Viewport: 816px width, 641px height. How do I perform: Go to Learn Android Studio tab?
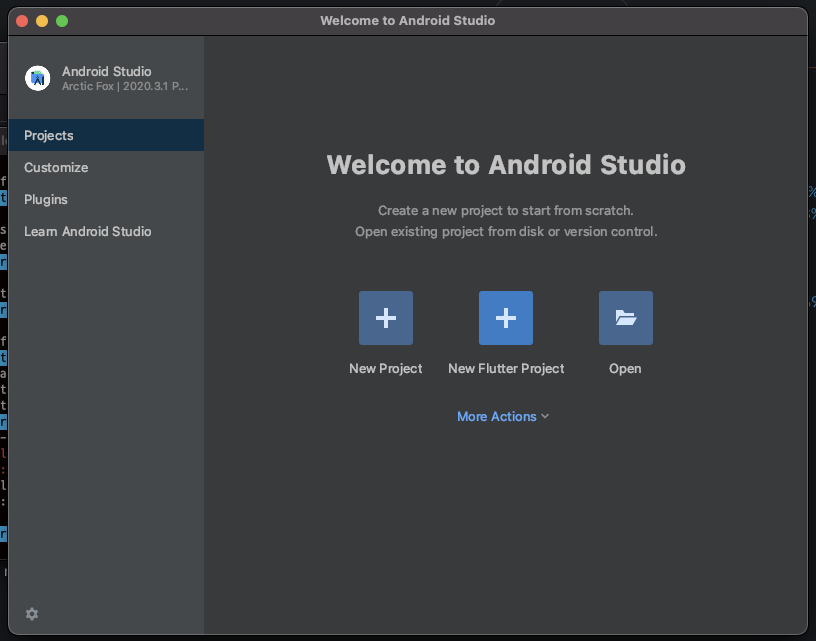tap(106, 232)
